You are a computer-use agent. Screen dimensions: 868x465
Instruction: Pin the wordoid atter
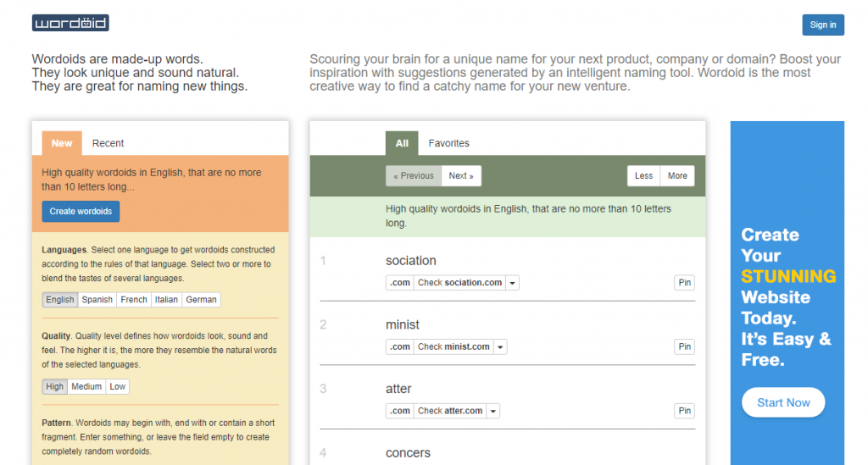click(685, 411)
